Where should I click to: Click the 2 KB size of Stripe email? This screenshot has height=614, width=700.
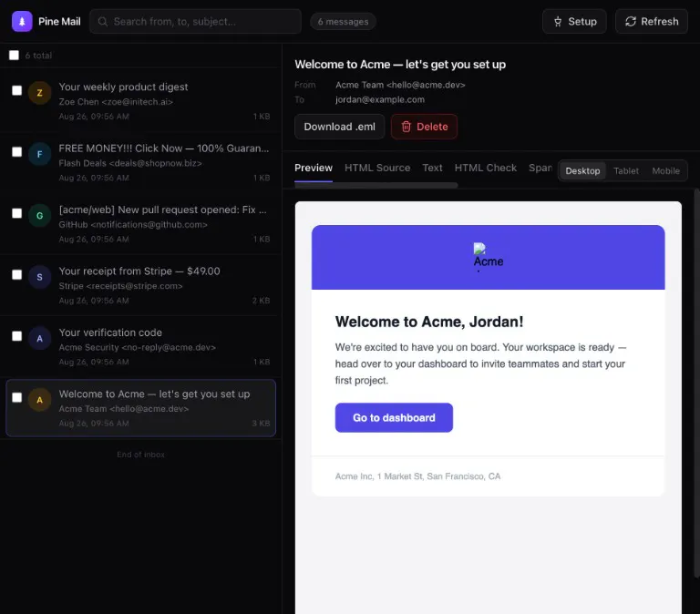pyautogui.click(x=261, y=301)
